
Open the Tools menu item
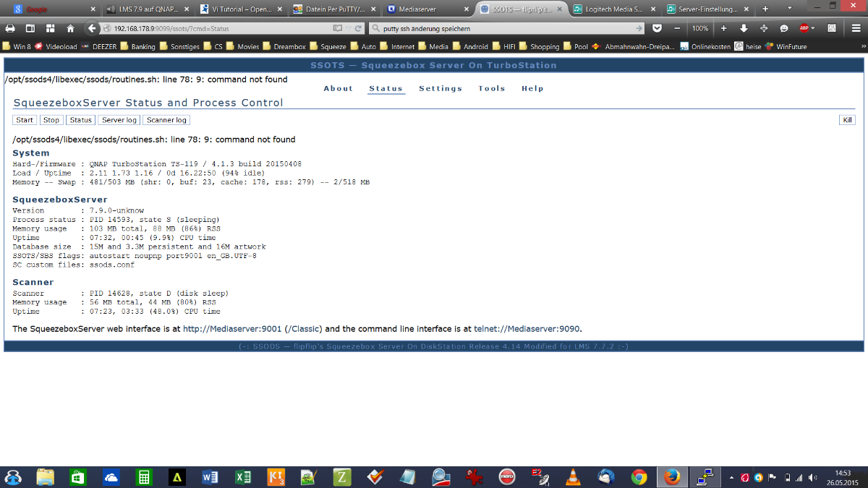tap(491, 88)
